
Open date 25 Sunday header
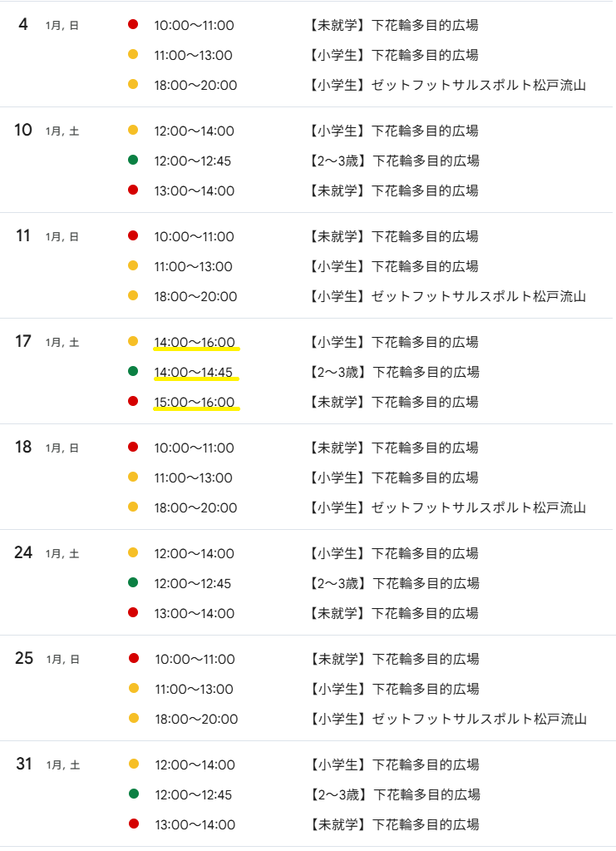23,659
